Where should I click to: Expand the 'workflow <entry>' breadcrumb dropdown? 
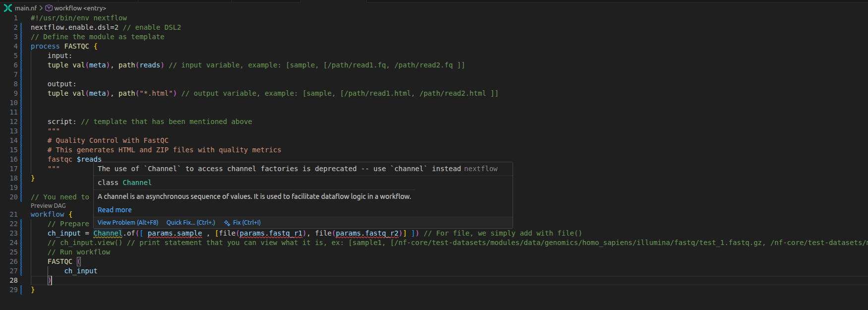(x=80, y=8)
